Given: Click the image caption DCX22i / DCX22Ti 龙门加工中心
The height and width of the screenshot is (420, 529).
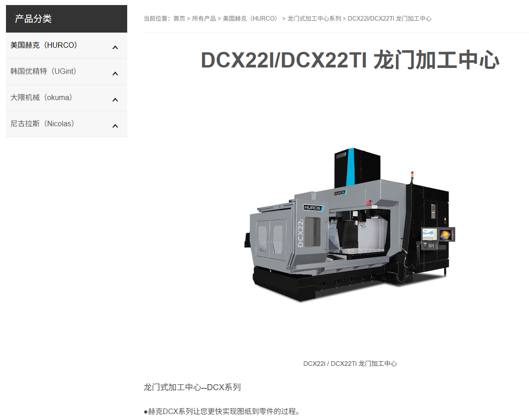Looking at the screenshot, I should pos(350,364).
